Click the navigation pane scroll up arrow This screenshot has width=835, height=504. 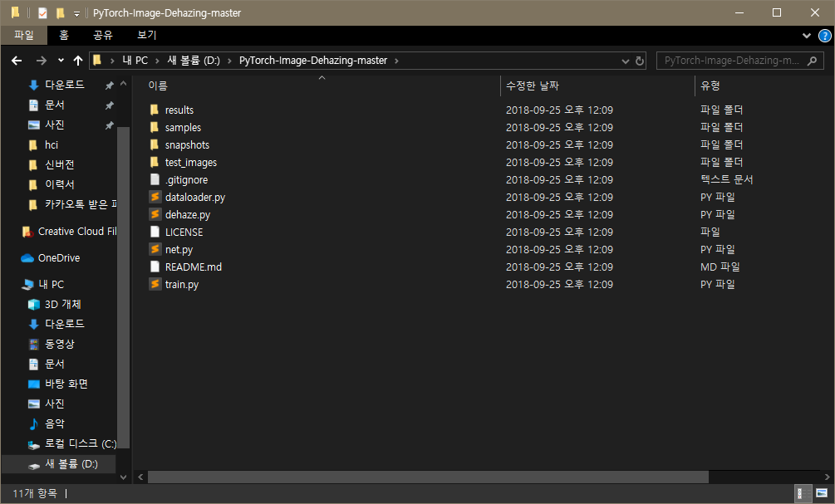[124, 84]
